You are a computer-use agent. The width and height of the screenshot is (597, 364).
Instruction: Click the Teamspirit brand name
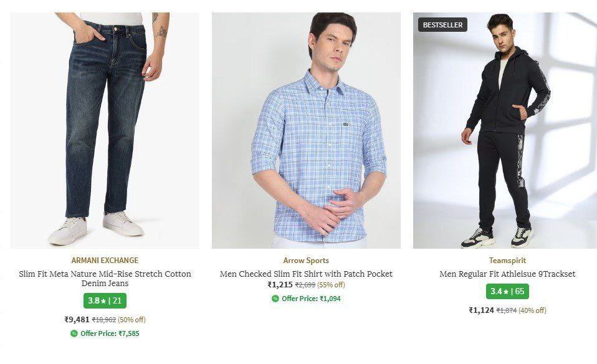(507, 261)
